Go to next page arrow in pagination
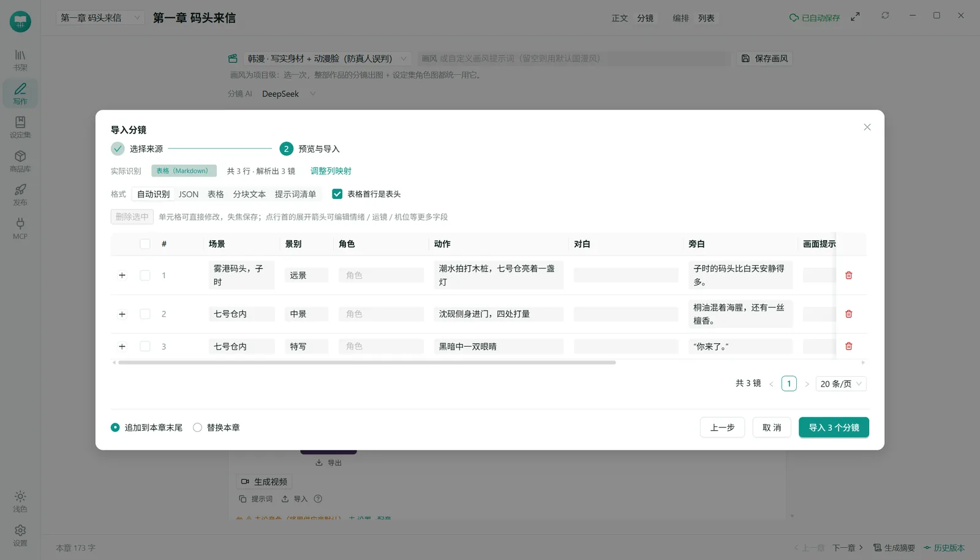The height and width of the screenshot is (560, 980). 807,384
